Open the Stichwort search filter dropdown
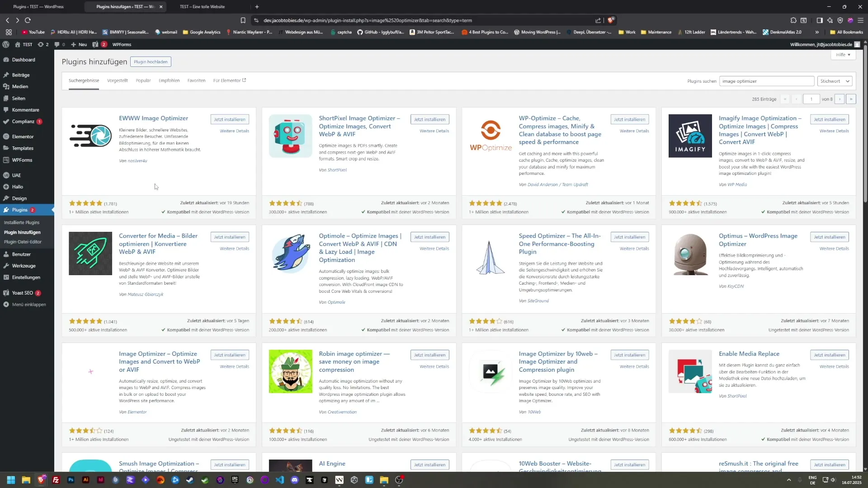This screenshot has height=488, width=868. (834, 81)
